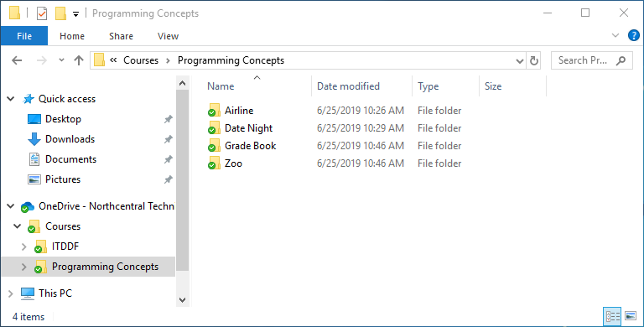Select the Airline folder icon

tap(214, 111)
